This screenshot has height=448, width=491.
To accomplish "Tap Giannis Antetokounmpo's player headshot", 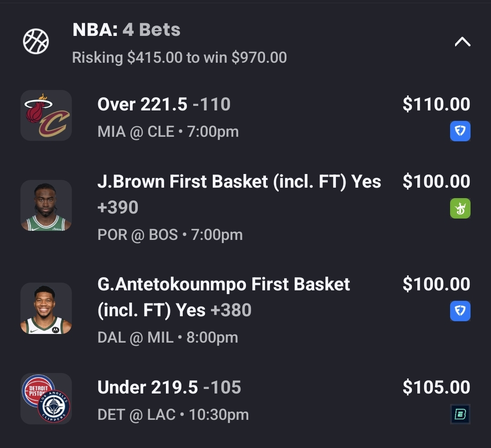I will [x=46, y=308].
